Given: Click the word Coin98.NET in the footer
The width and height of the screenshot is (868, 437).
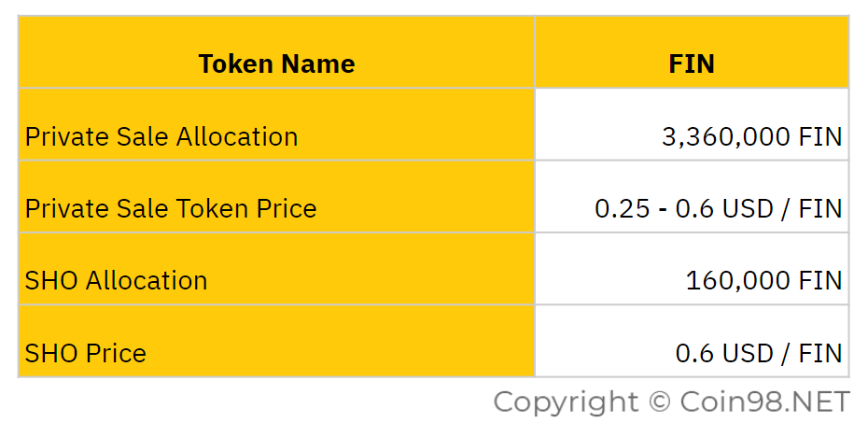Looking at the screenshot, I should [765, 402].
